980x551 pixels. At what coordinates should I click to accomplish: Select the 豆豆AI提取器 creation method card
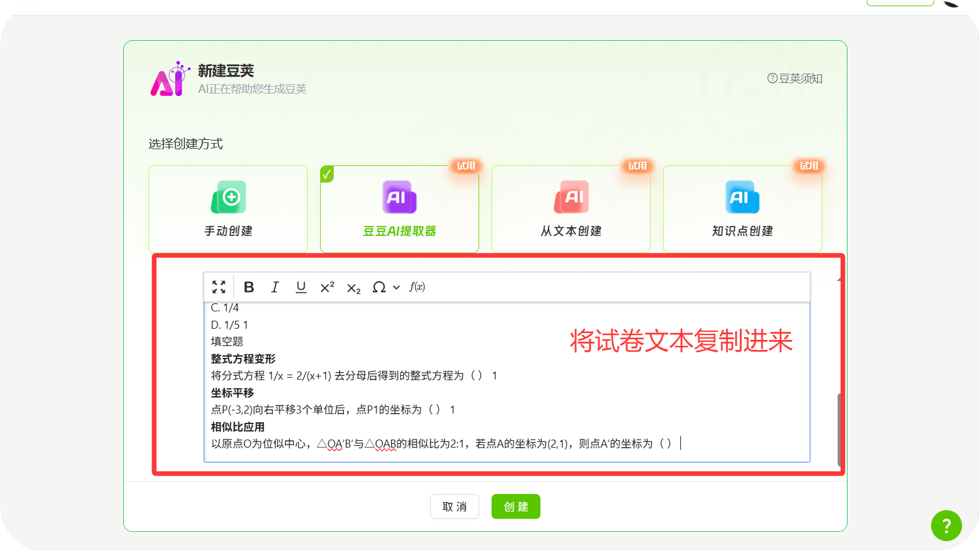[399, 209]
